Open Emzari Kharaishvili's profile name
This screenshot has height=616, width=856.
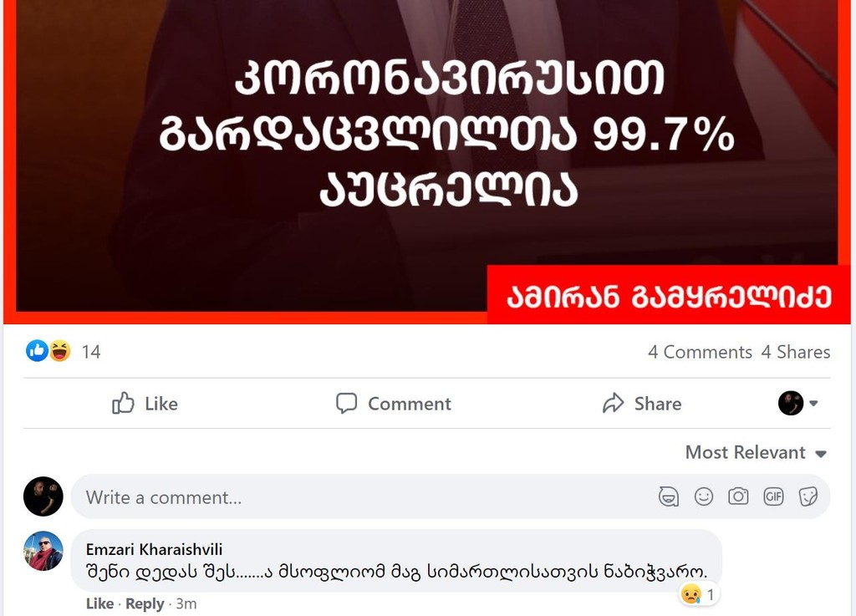coord(154,549)
